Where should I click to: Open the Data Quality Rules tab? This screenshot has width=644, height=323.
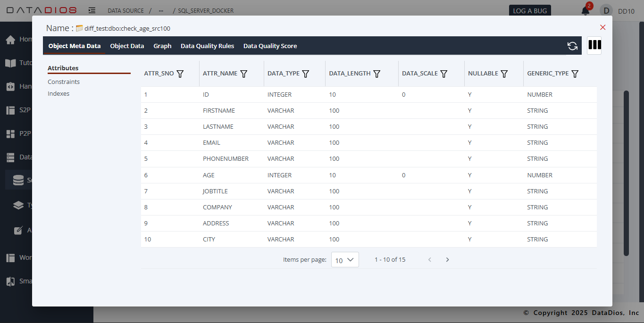(207, 46)
